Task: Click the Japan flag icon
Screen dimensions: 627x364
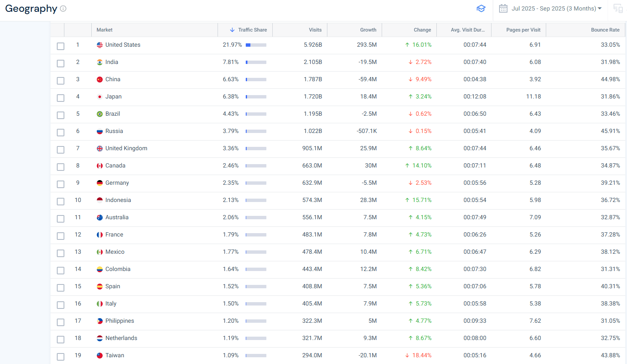Action: pos(100,97)
